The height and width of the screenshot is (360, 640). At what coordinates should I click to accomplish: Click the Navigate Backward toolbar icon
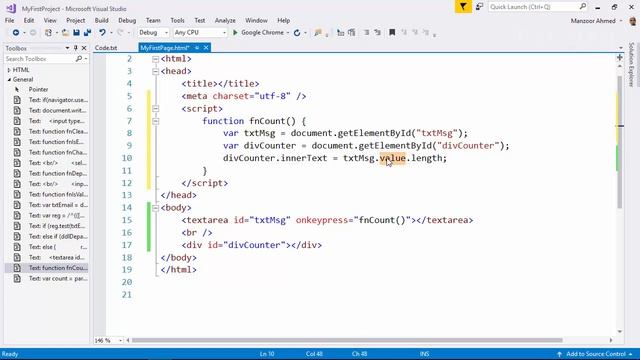(16, 33)
